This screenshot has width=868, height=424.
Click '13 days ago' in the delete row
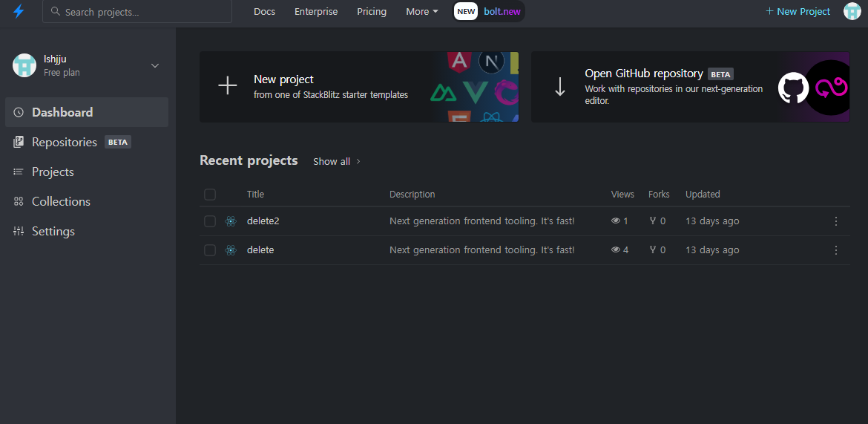(712, 250)
